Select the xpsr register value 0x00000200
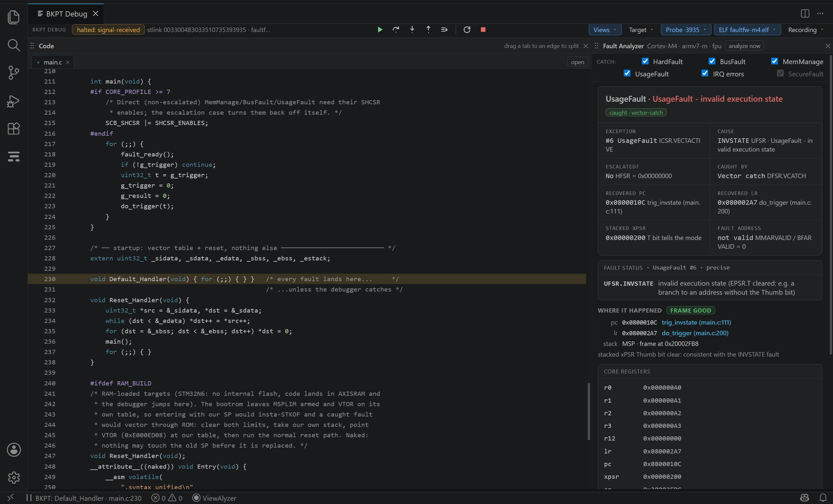 [x=662, y=476]
